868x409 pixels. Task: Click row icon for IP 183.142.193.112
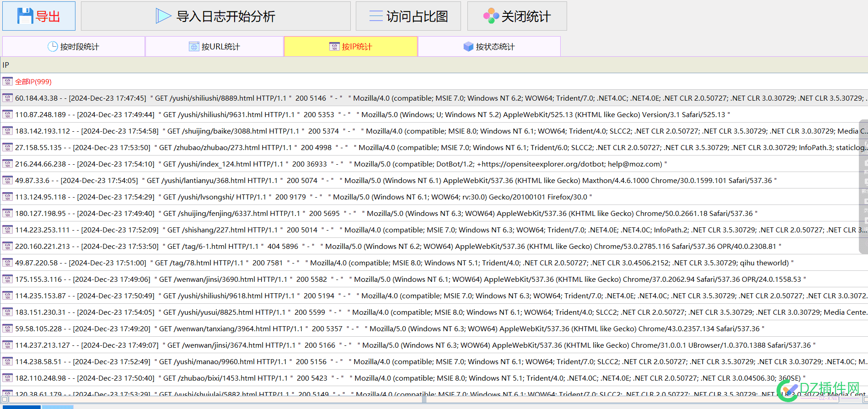7,131
